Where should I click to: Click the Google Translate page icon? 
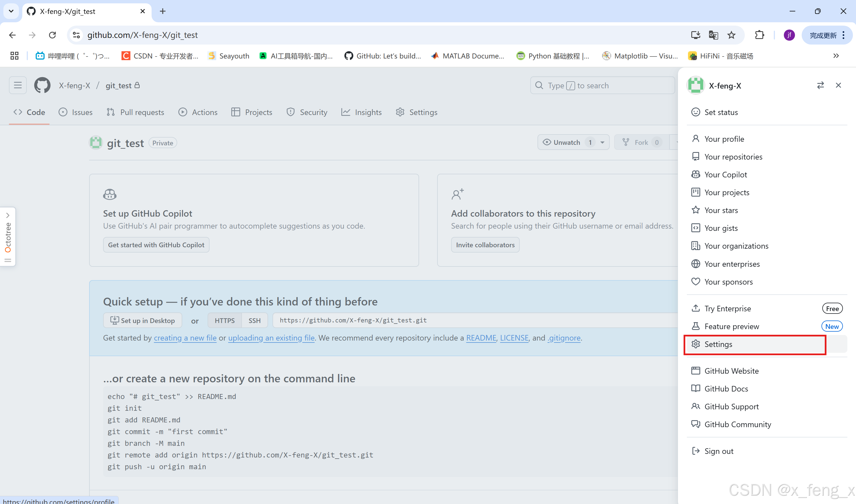point(713,35)
